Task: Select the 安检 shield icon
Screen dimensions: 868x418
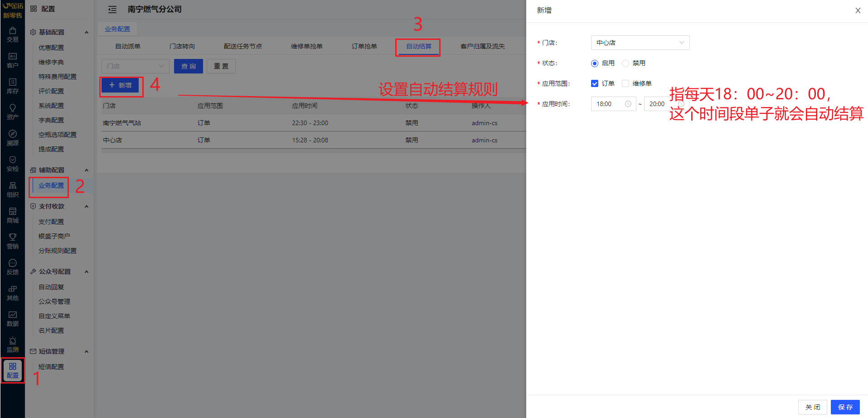Action: 13,164
